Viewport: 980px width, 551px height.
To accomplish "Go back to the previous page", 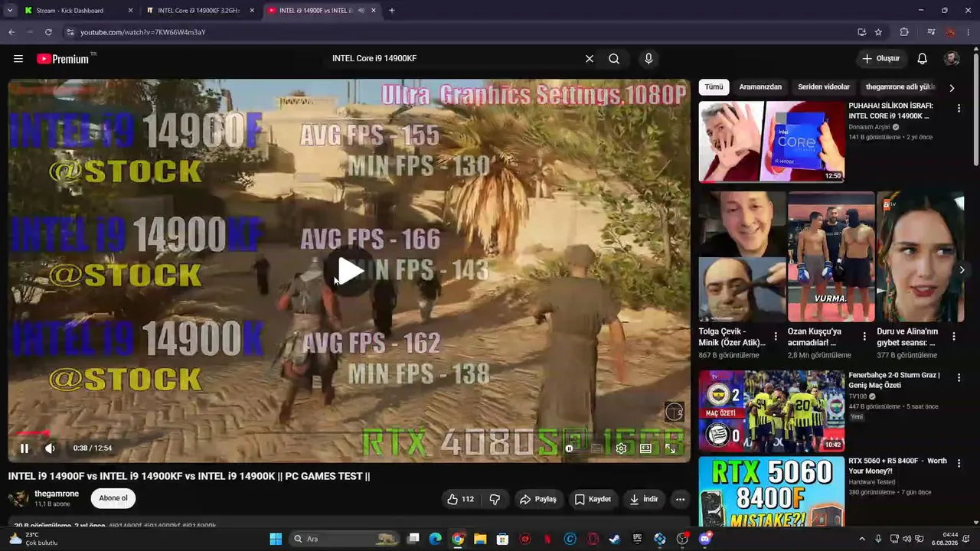I will coord(11,32).
